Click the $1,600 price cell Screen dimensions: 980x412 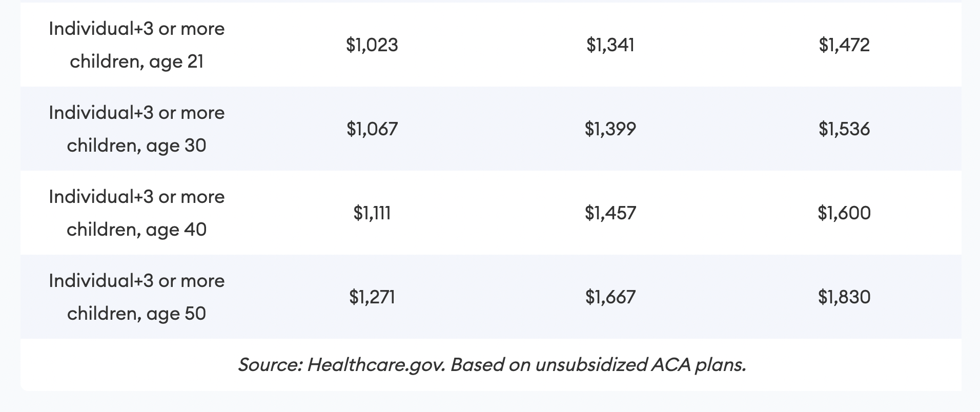tap(844, 213)
